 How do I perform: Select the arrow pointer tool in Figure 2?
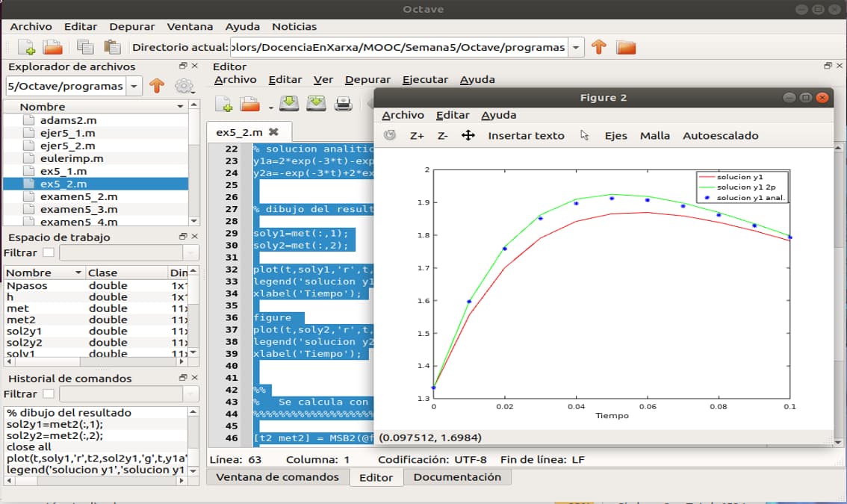click(585, 135)
